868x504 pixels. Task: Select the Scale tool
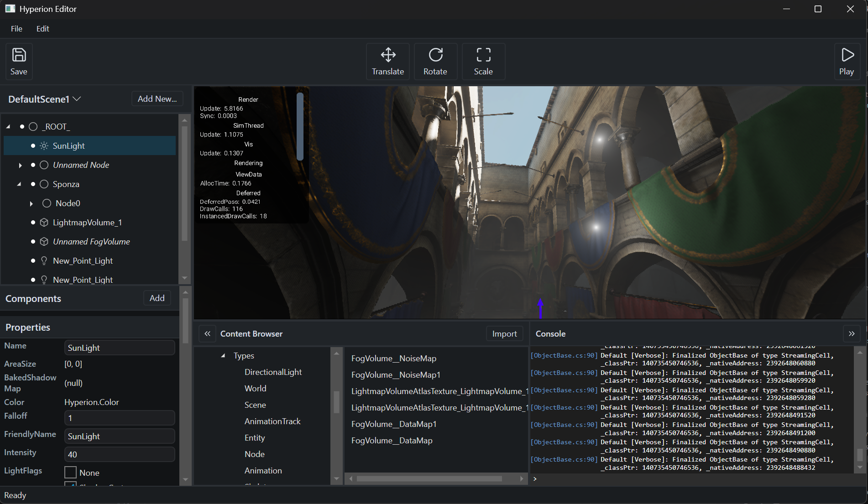[483, 61]
